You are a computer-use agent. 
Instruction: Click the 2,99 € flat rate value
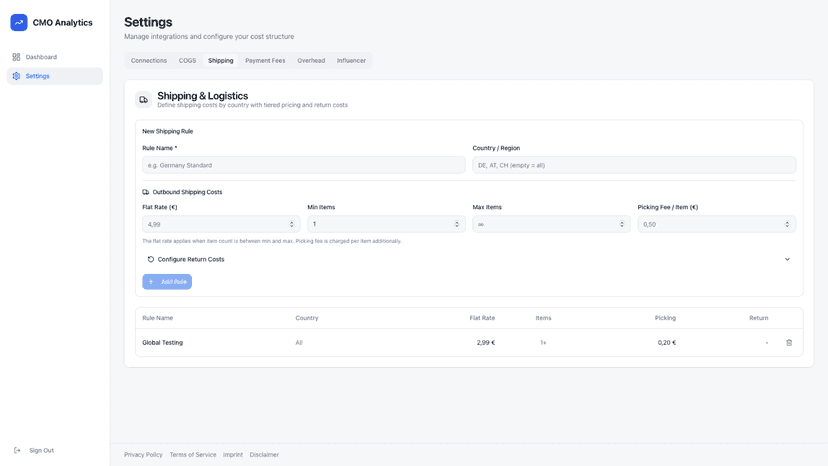click(486, 342)
